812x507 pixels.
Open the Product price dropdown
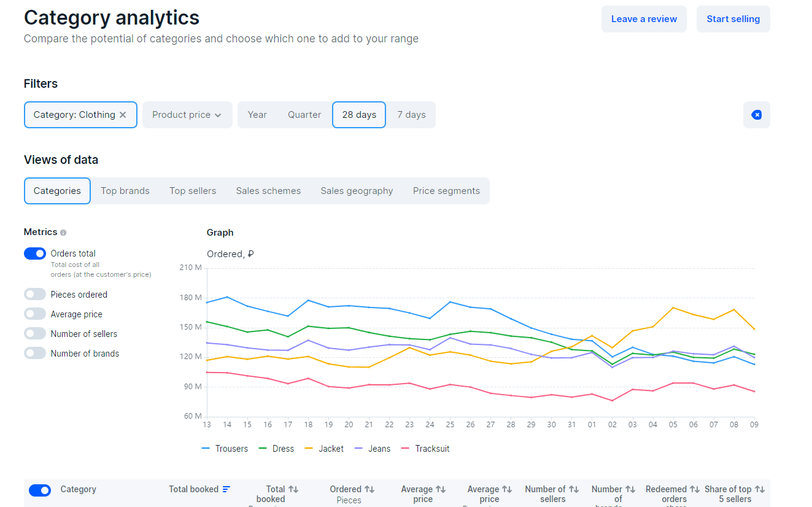(x=187, y=115)
